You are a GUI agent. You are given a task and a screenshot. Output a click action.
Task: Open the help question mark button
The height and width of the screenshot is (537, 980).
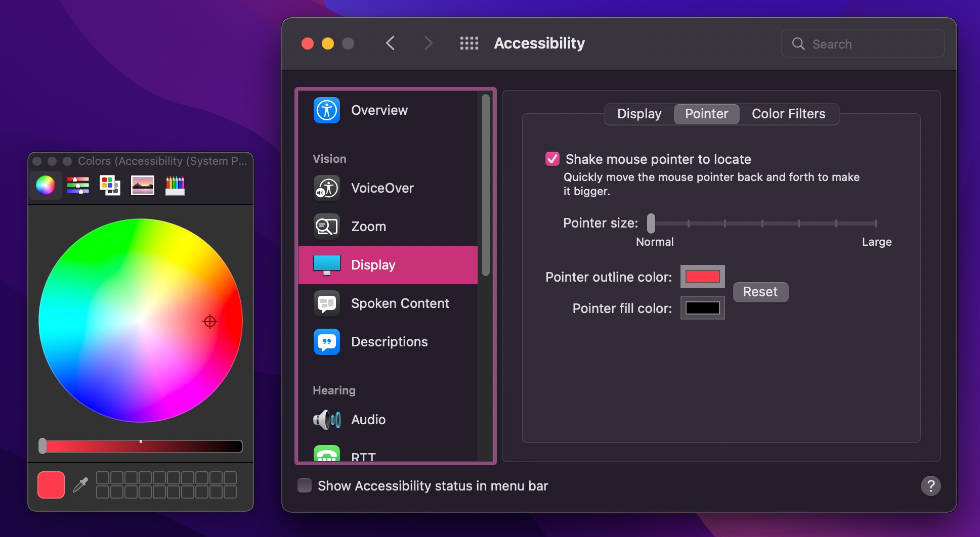click(930, 486)
